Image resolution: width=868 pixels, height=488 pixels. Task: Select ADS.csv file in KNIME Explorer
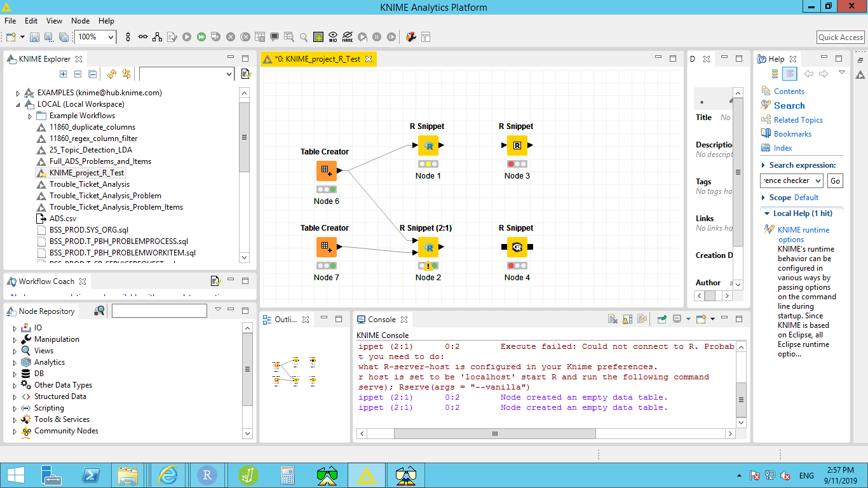(x=63, y=219)
